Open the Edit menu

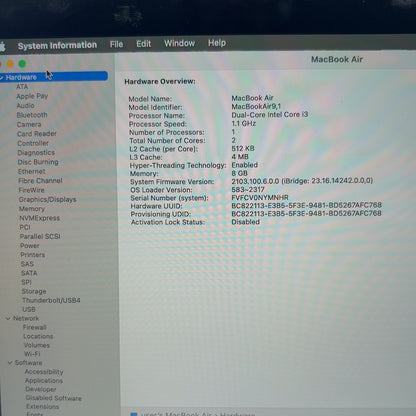click(x=143, y=44)
